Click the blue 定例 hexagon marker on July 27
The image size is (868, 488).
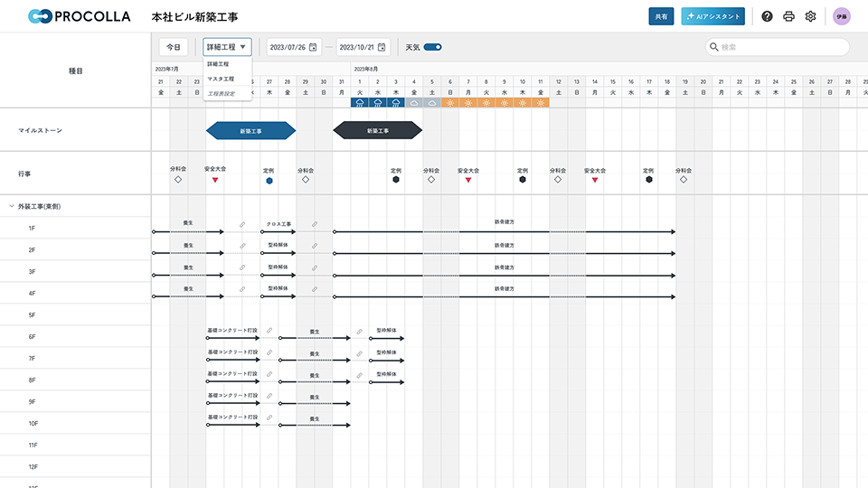click(269, 181)
